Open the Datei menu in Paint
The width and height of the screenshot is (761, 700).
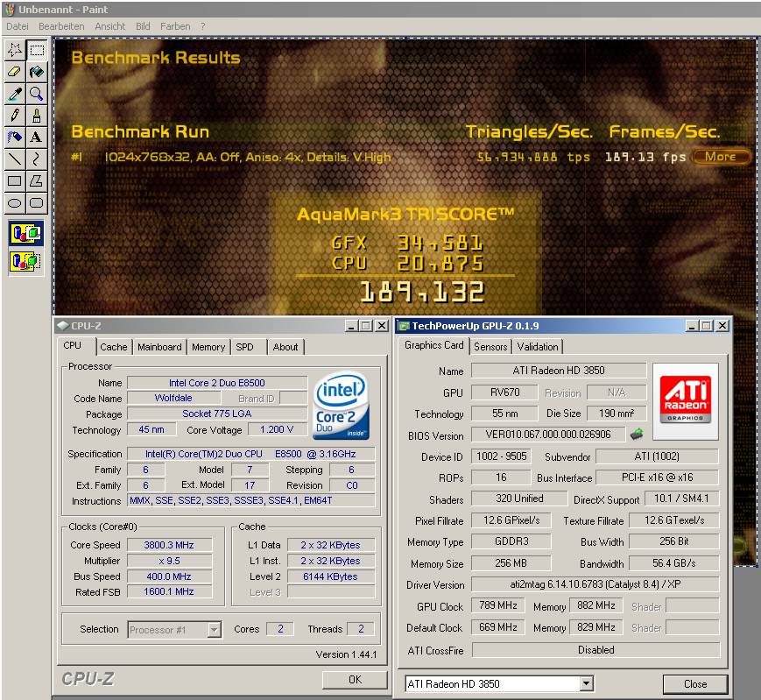[18, 26]
